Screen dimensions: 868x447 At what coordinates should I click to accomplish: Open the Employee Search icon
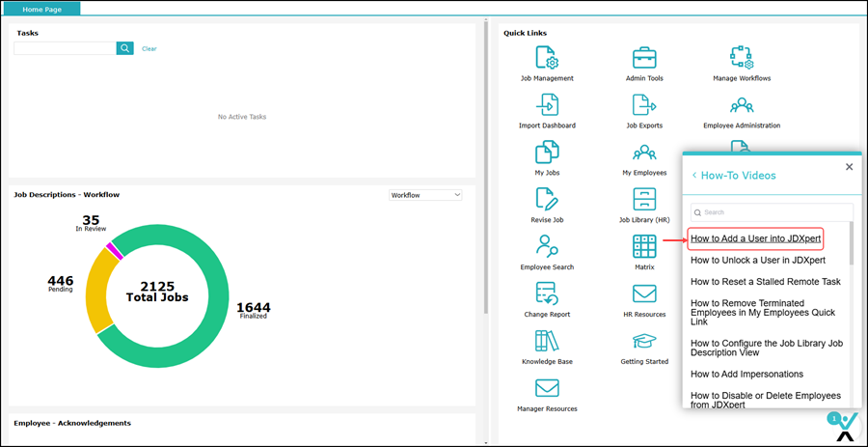[x=547, y=246]
